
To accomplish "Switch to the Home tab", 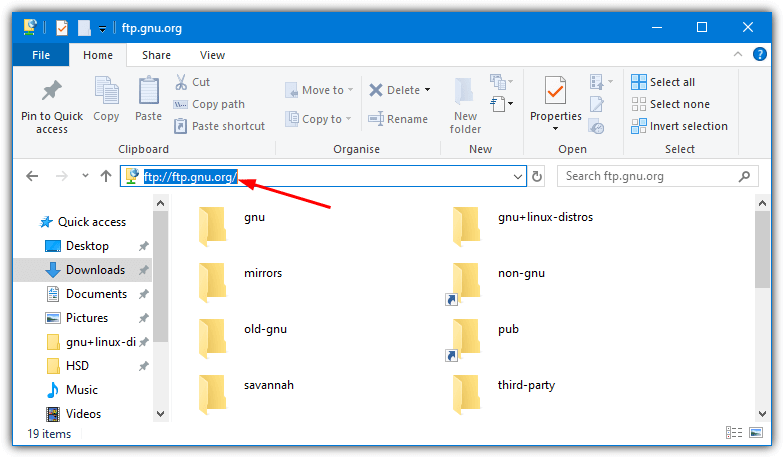I will point(98,55).
